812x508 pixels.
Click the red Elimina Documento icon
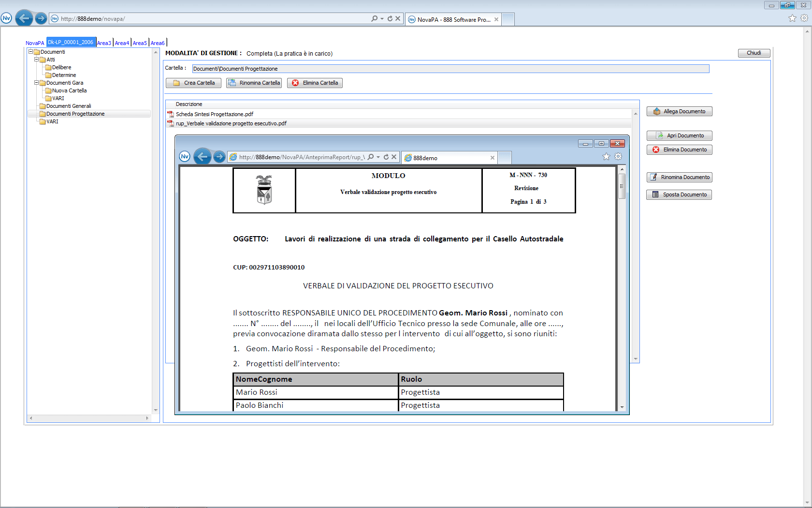tap(656, 149)
